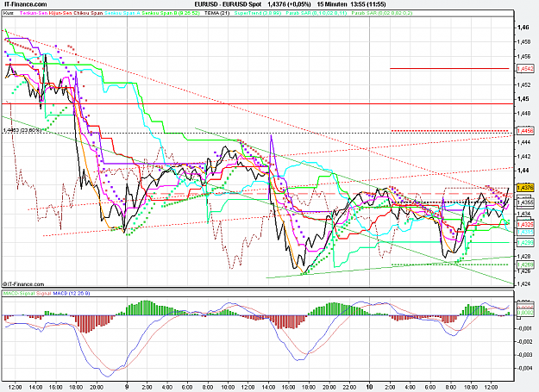Screen dimensions: 539x392
Task: Select the Kijun-Sen legend entry
Action: pyautogui.click(x=60, y=13)
